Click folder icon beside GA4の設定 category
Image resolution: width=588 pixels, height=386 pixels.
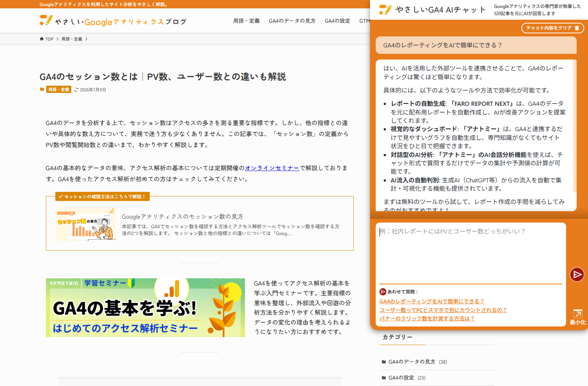pos(384,378)
